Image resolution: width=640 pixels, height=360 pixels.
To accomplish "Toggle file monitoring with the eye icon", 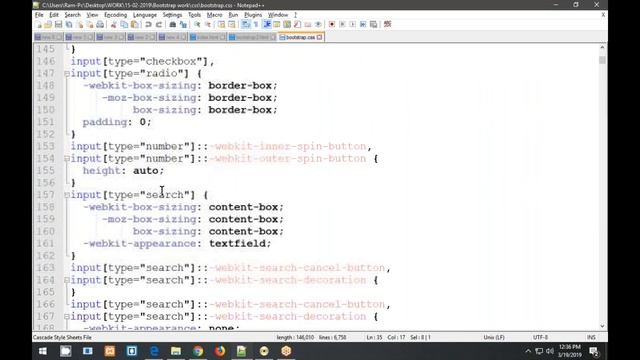I will tap(318, 24).
